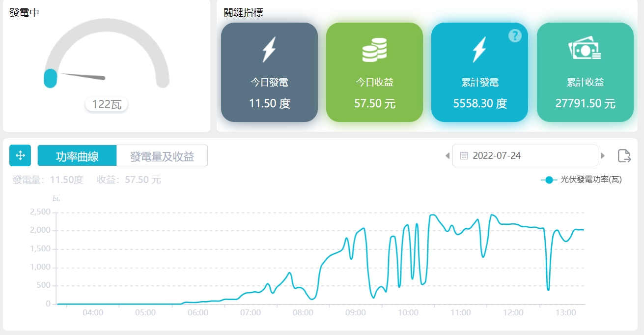Click the 04:00 x-axis label

pos(93,312)
